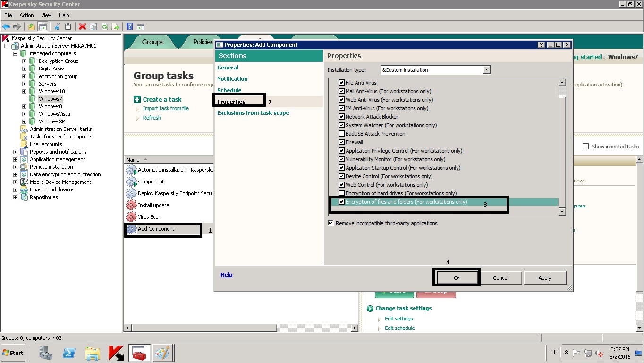Expand the Remote installation tree node
Screen dimensions: 644x363
[15, 167]
